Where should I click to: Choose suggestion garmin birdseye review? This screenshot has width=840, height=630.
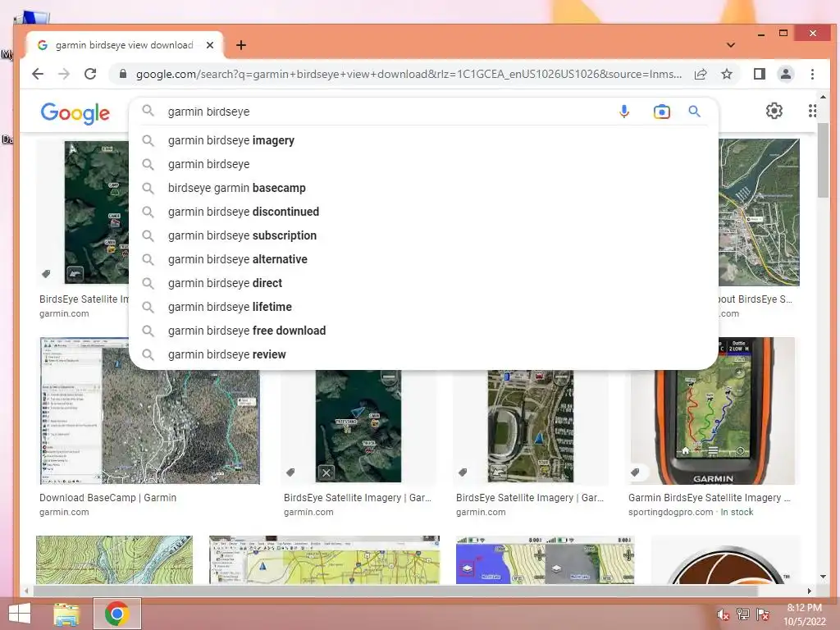point(423,354)
